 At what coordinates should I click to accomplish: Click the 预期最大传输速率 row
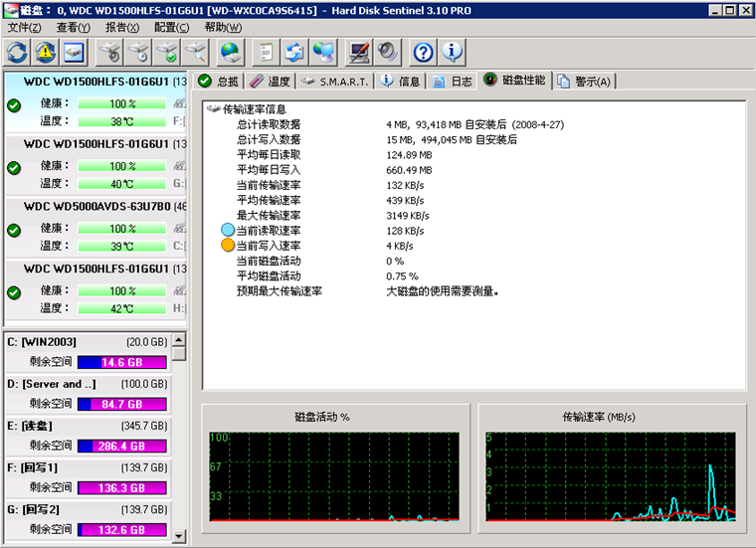point(367,290)
